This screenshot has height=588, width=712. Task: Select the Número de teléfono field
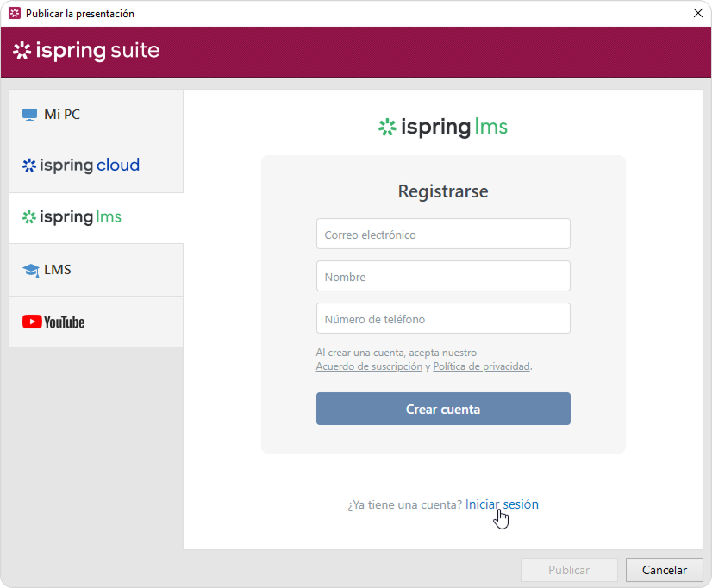pos(443,318)
